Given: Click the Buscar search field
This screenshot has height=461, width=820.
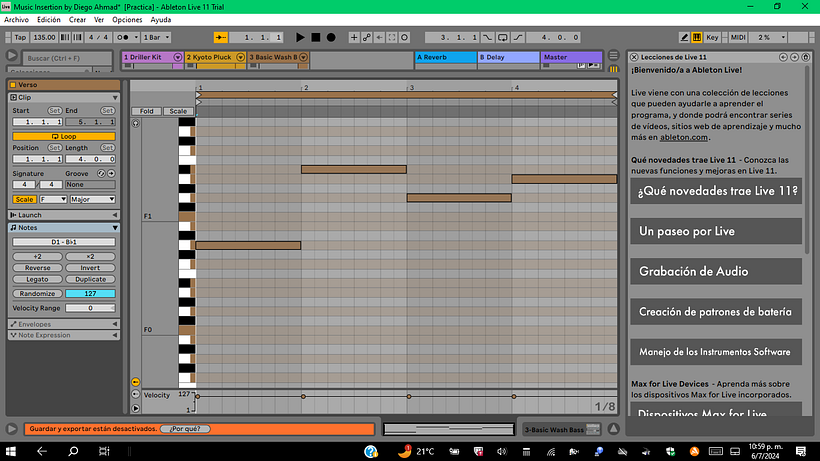Looking at the screenshot, I should pos(66,58).
